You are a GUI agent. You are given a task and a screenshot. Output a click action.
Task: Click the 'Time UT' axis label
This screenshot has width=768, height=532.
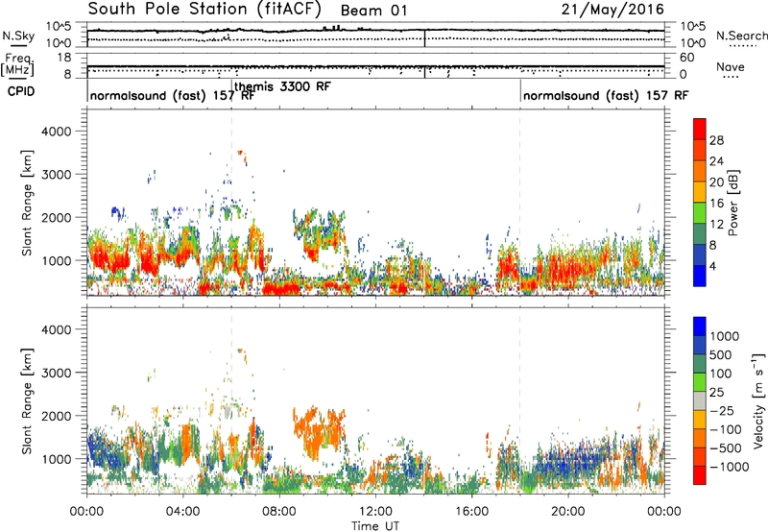click(375, 525)
